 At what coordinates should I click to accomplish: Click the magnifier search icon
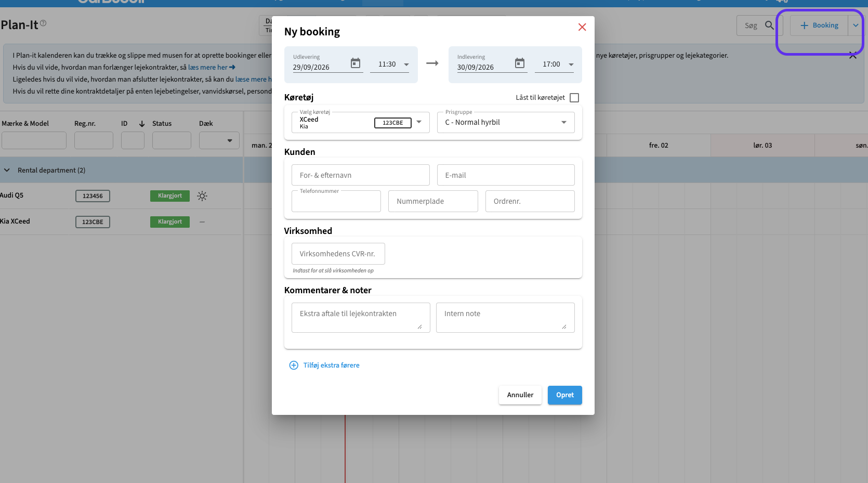click(x=769, y=25)
